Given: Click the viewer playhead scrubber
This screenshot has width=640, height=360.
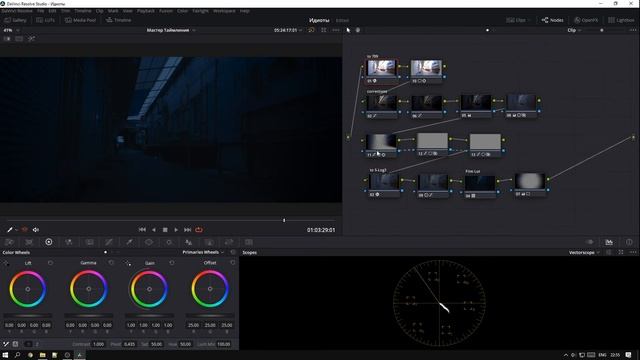Looking at the screenshot, I should 284,220.
